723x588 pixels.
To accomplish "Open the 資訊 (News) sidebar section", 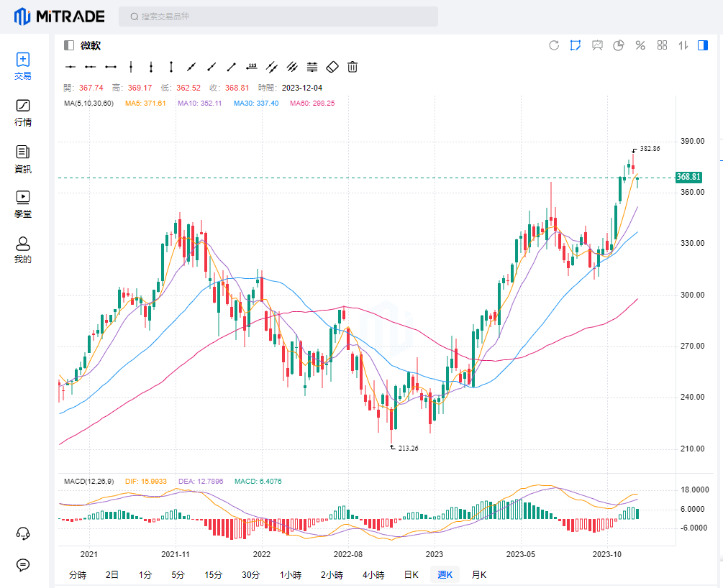I will coord(23,158).
